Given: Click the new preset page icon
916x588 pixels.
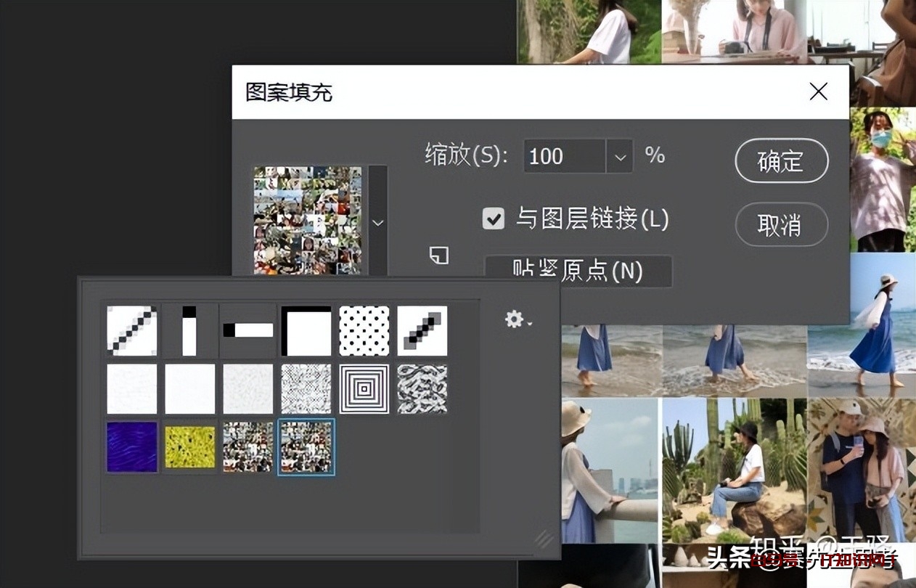Looking at the screenshot, I should point(438,255).
